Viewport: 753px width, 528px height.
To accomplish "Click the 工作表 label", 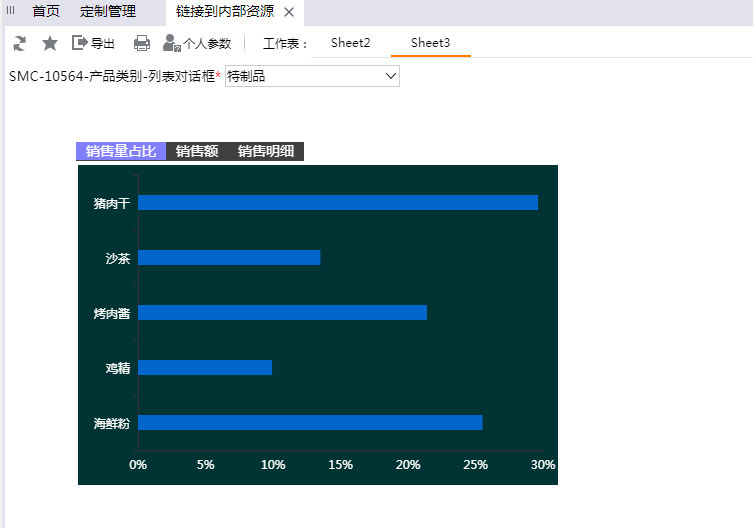I will 285,44.
